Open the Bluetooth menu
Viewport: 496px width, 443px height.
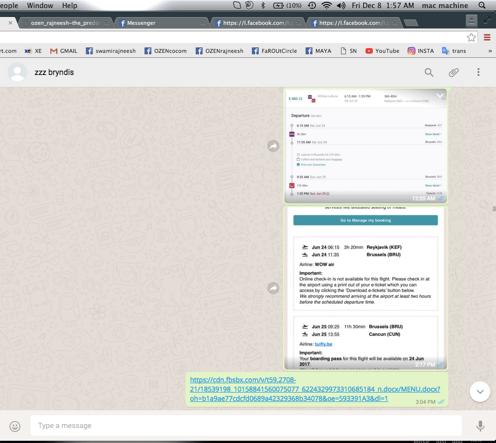click(x=263, y=5)
